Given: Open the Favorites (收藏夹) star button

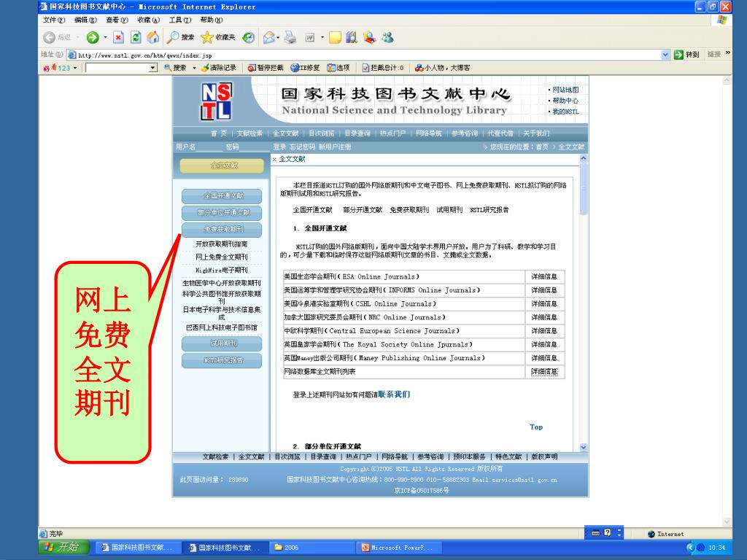Looking at the screenshot, I should [x=218, y=37].
